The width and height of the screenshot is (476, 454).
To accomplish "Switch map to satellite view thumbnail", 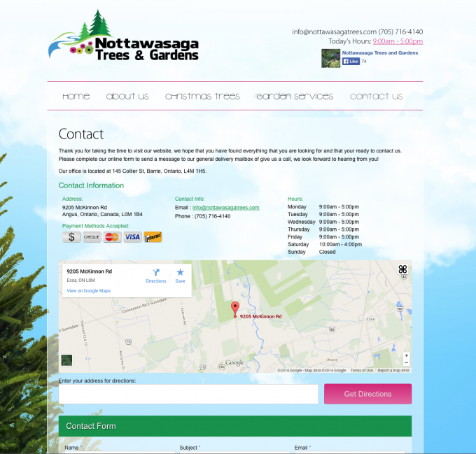I will coord(66,360).
